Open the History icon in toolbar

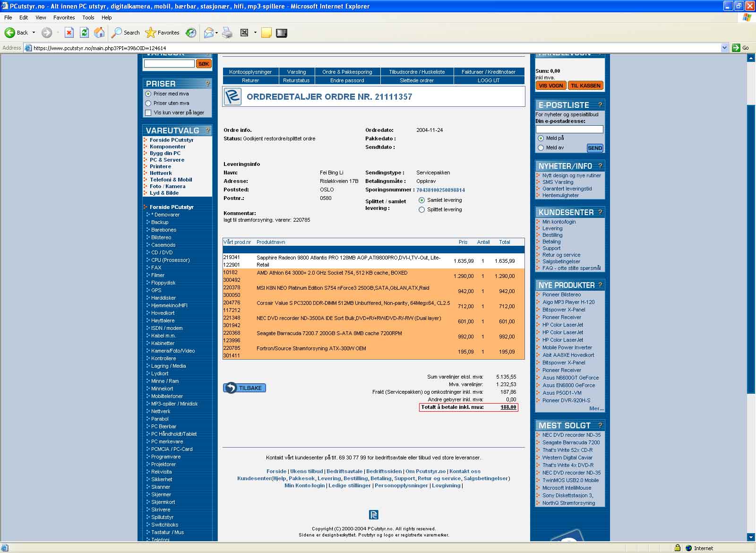pos(191,33)
